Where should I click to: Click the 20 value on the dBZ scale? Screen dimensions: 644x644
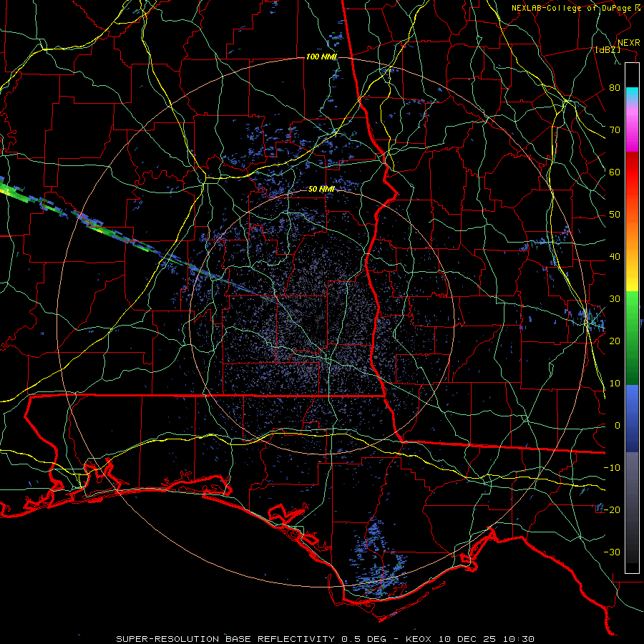pyautogui.click(x=615, y=341)
